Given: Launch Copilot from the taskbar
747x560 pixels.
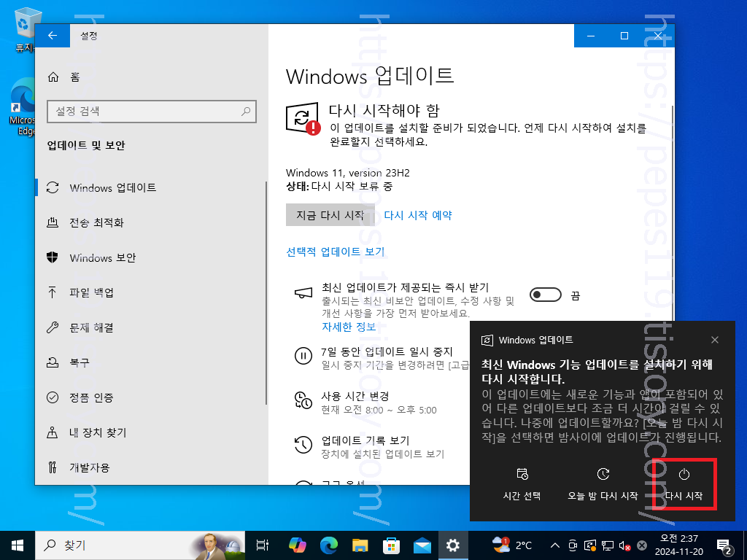Looking at the screenshot, I should (298, 545).
